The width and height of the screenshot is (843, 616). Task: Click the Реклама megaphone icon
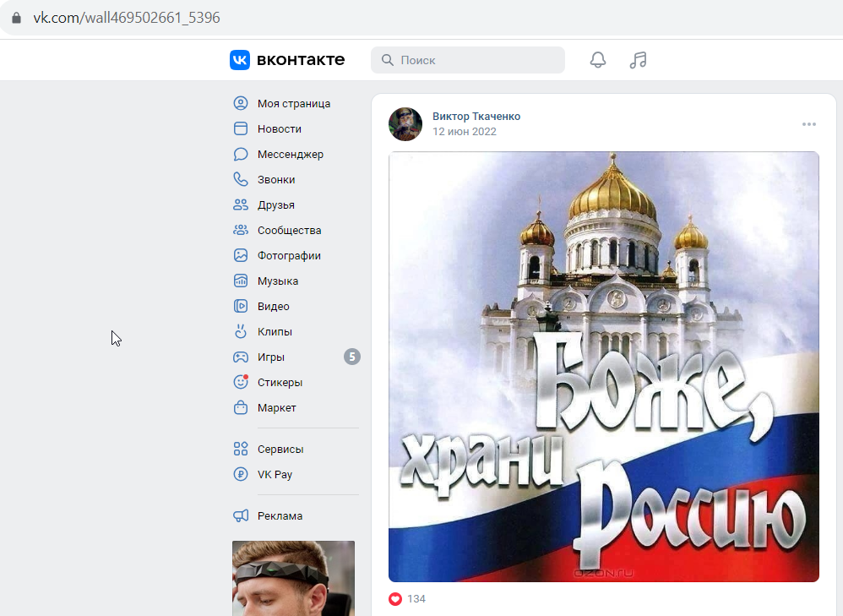241,515
